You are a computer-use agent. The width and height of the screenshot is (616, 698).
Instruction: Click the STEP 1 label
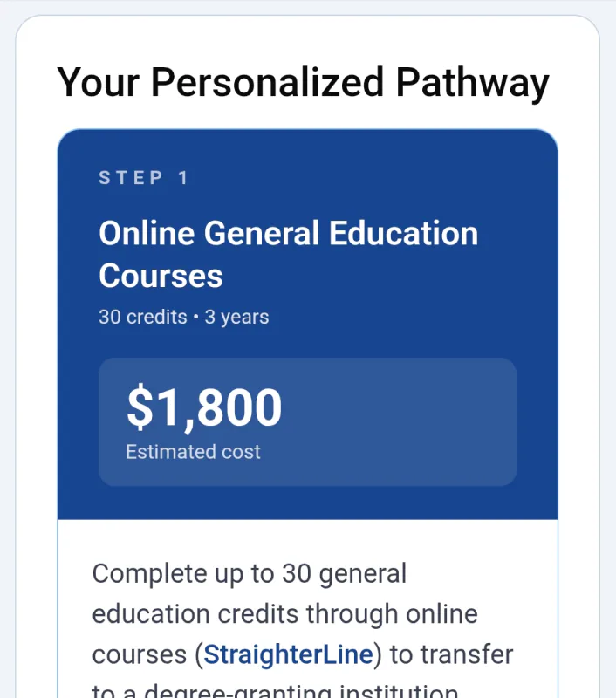(x=142, y=177)
